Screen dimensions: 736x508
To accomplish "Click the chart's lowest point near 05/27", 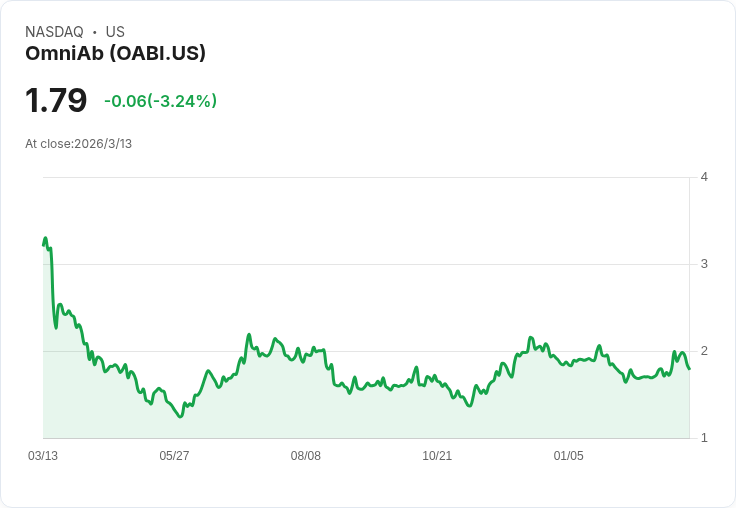I will coord(180,416).
